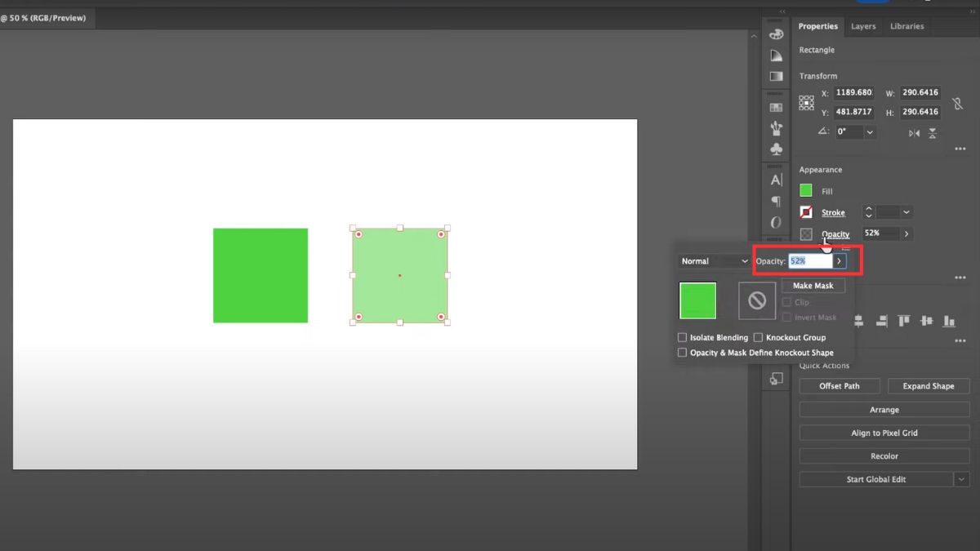This screenshot has width=980, height=551.
Task: Click the Recolor button
Action: click(x=884, y=456)
